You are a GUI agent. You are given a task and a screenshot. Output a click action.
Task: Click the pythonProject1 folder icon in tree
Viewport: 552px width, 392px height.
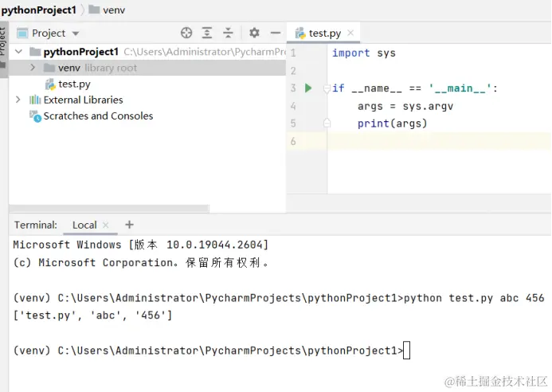(x=35, y=52)
